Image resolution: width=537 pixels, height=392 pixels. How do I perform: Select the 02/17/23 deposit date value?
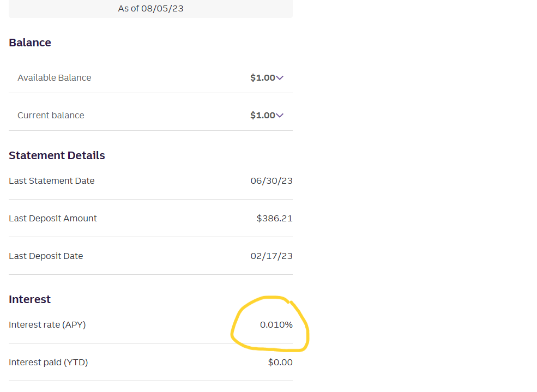[271, 256]
